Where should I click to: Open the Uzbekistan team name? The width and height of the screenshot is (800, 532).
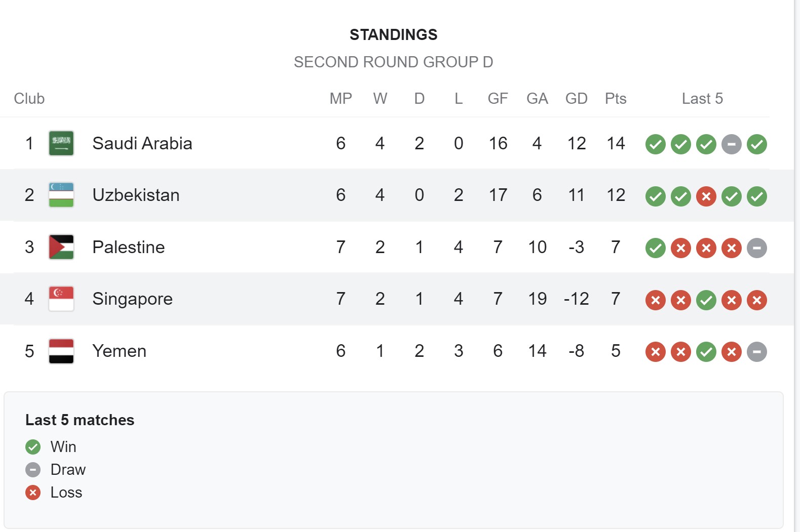tap(136, 195)
